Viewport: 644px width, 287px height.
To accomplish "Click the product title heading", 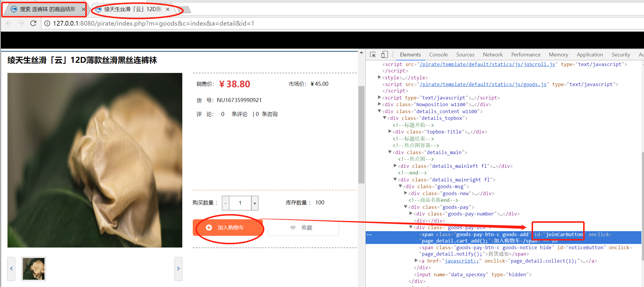I will click(x=82, y=60).
